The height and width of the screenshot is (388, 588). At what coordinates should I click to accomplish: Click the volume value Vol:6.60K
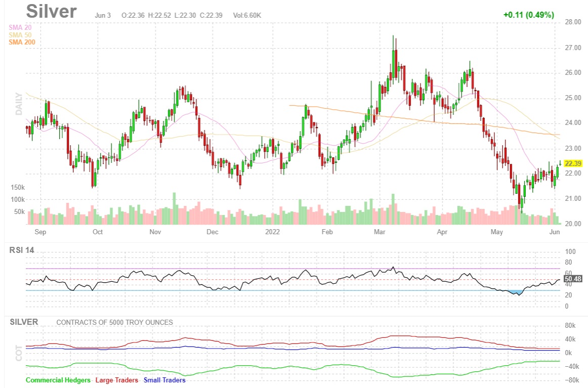(x=247, y=15)
